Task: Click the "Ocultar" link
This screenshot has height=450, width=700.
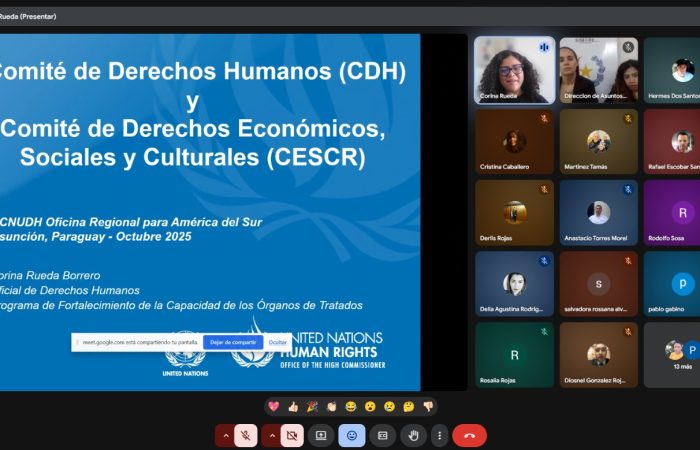Action: click(278, 342)
